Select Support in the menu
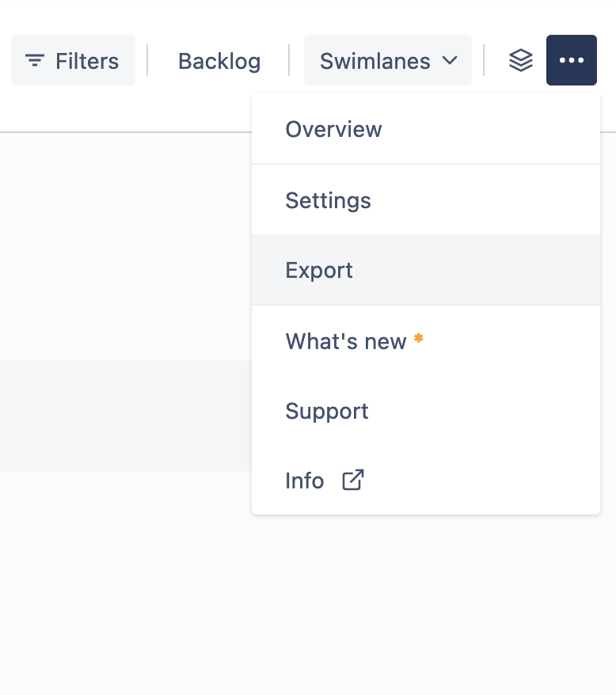The height and width of the screenshot is (695, 616). [x=426, y=411]
